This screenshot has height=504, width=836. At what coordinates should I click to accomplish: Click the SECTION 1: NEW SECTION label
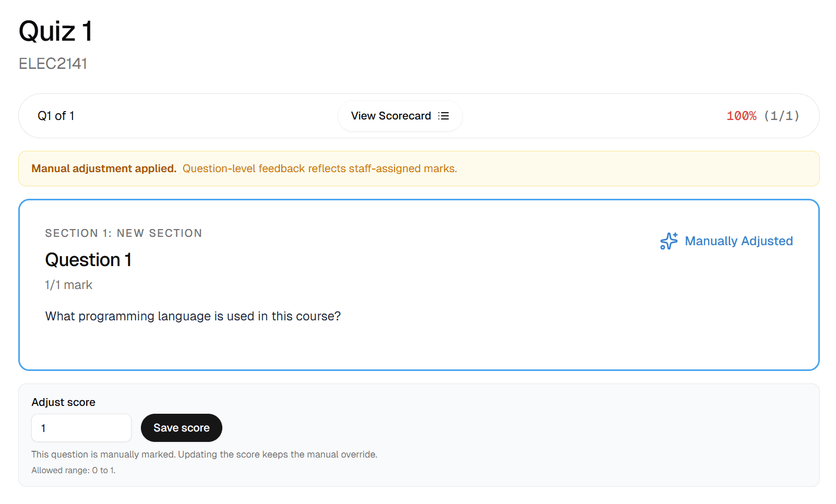[124, 233]
